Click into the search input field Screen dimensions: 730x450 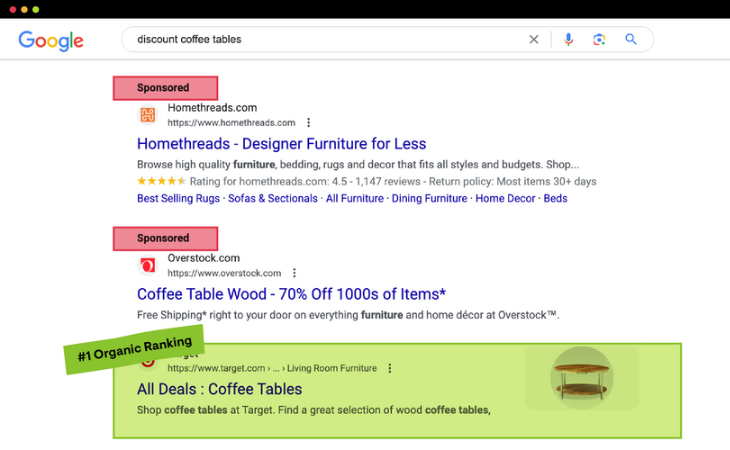coord(320,40)
